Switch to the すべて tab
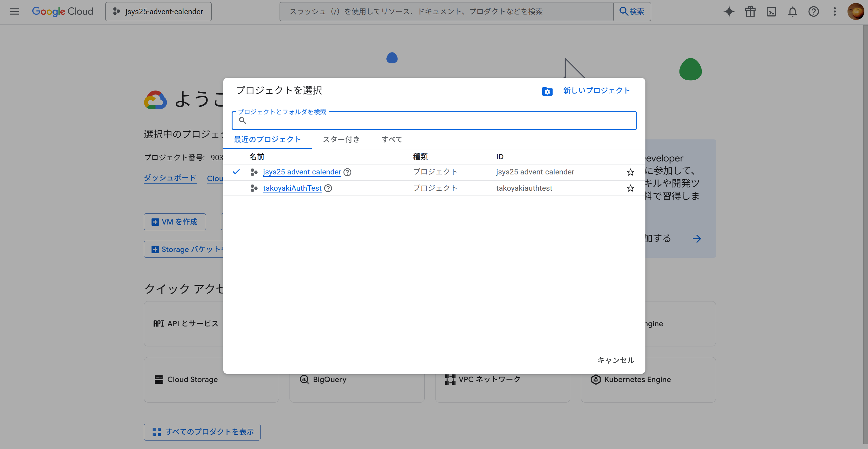This screenshot has width=868, height=449. point(391,139)
